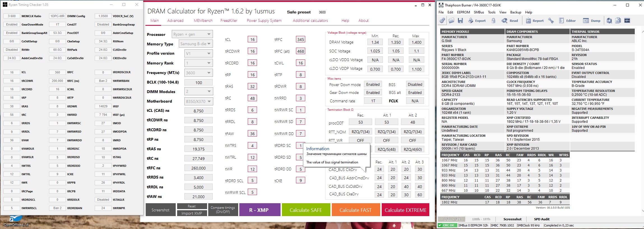The image size is (644, 229).
Task: Click the Import XMP button
Action: pos(192,213)
